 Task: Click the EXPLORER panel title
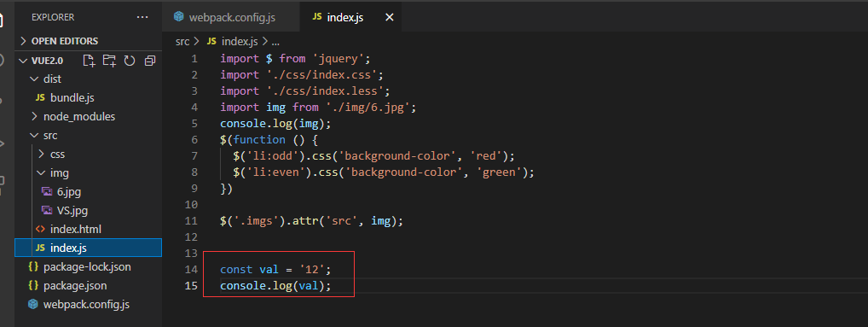(x=53, y=17)
